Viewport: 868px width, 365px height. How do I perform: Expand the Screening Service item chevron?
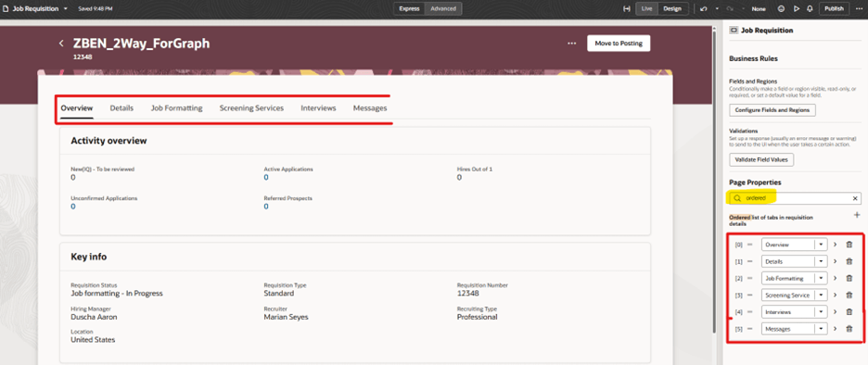835,296
